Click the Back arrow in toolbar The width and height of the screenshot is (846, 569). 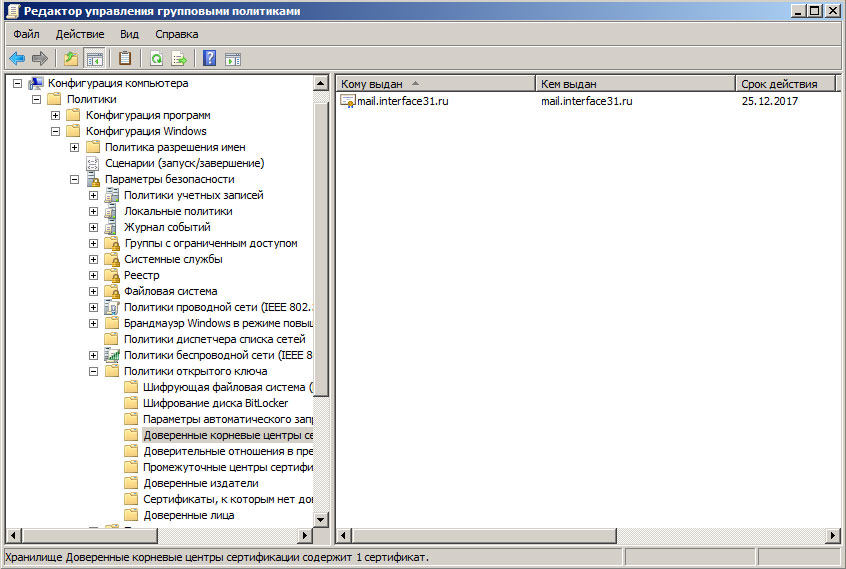tap(17, 58)
